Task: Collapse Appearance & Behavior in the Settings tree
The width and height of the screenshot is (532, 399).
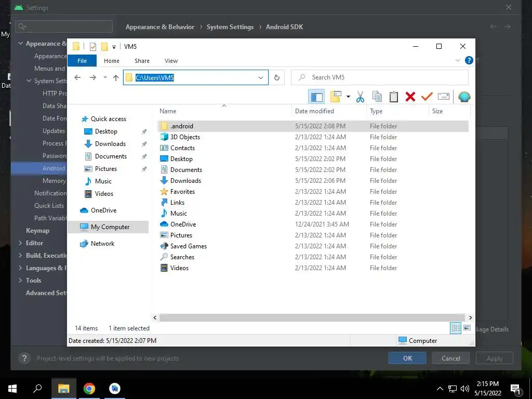Action: (x=20, y=44)
